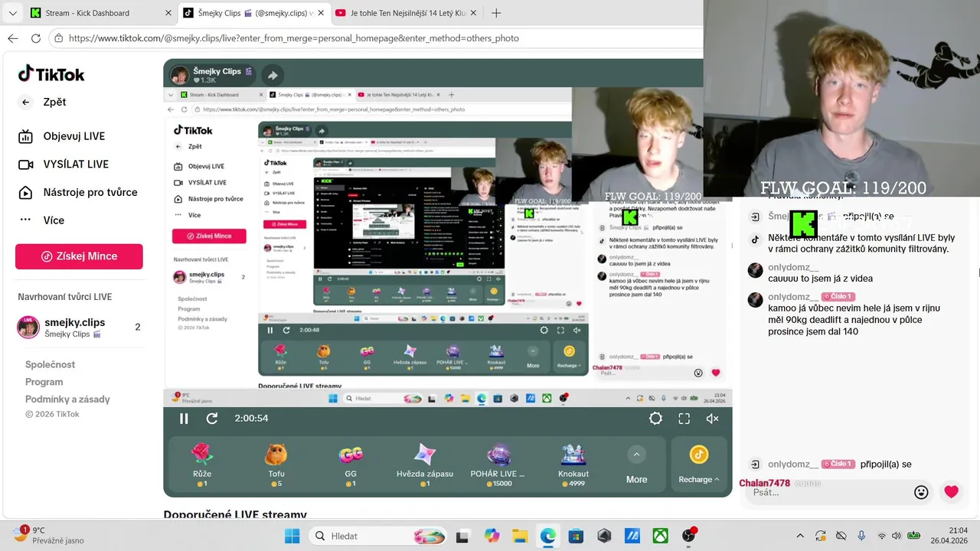Click the Psát chat input field
This screenshot has width=980, height=551.
click(x=828, y=492)
